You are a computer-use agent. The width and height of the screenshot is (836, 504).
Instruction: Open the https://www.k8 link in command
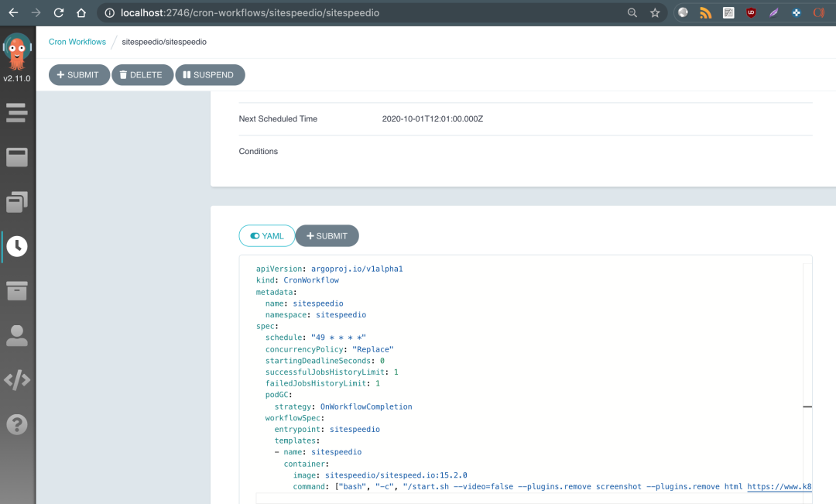point(779,486)
